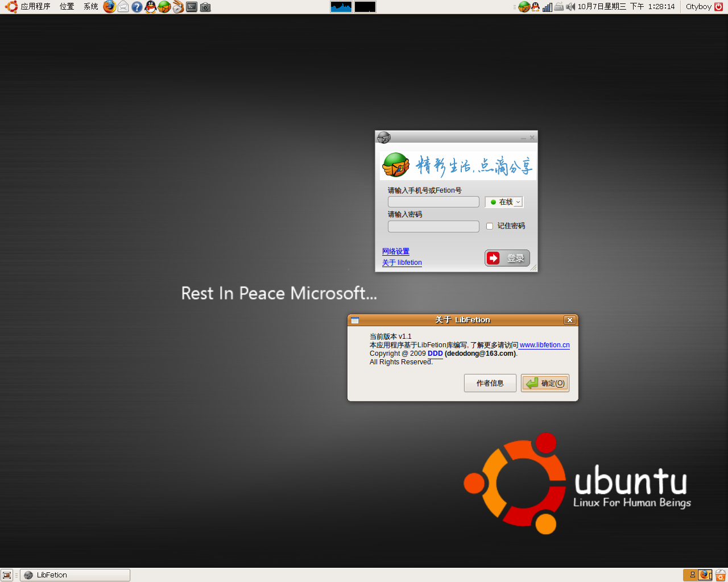This screenshot has width=728, height=582.
Task: Click the 关于 libfetion link
Action: click(x=402, y=263)
